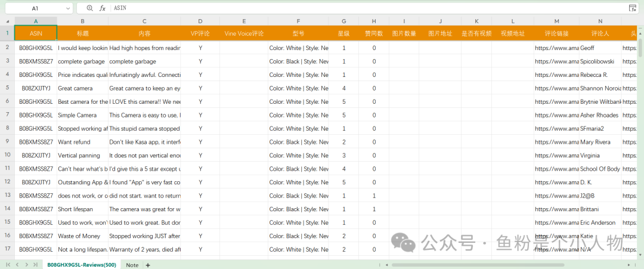
Task: Select the B08GHX9G5L-Reviews(500) sheet tab
Action: [x=82, y=265]
